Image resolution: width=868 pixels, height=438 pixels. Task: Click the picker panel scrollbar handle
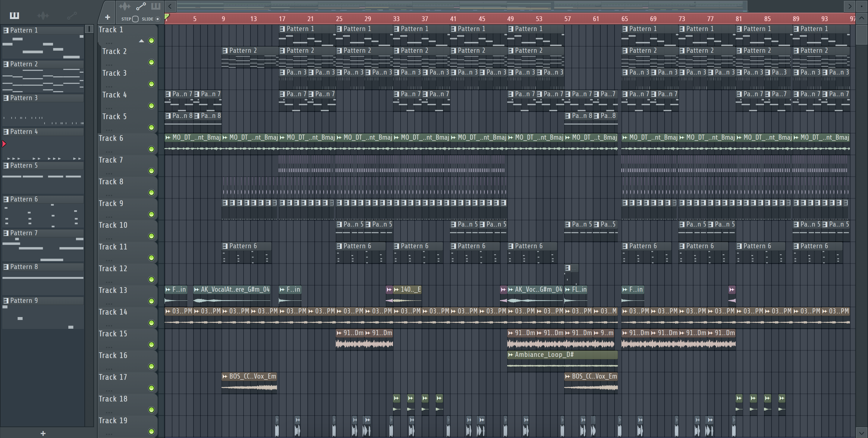89,29
